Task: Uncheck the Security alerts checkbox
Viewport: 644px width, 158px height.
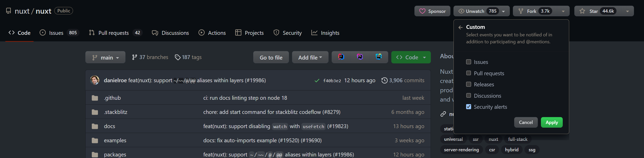Action: [468, 107]
